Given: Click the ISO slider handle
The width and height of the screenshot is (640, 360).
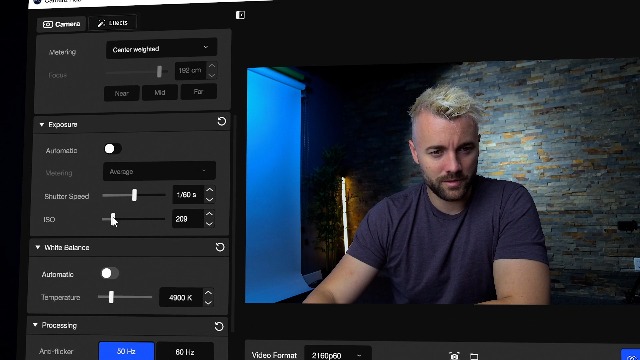Looking at the screenshot, I should coord(113,219).
